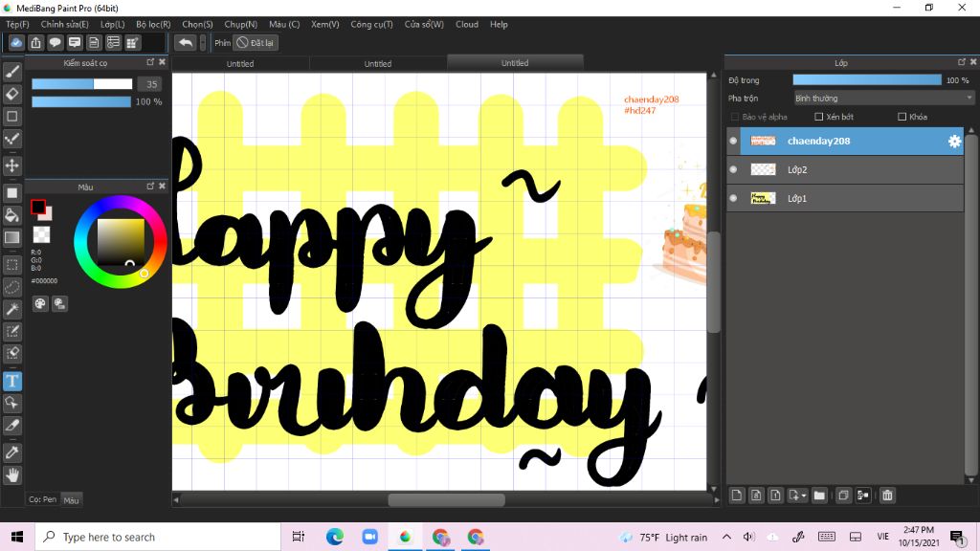The width and height of the screenshot is (980, 551).
Task: Open the Công cụ(T) menu
Action: point(372,24)
